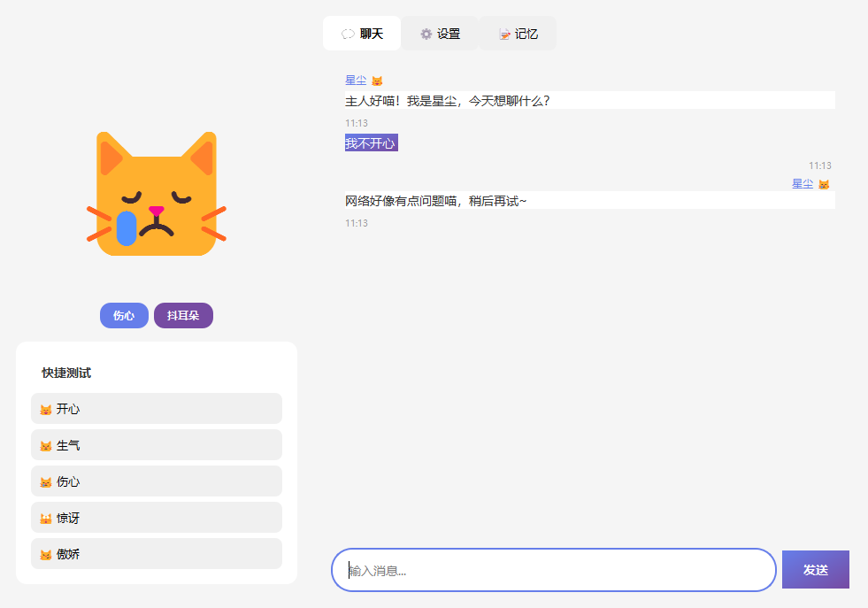The image size is (868, 608).
Task: Click the 快捷测试 panel heading
Action: pyautogui.click(x=66, y=373)
